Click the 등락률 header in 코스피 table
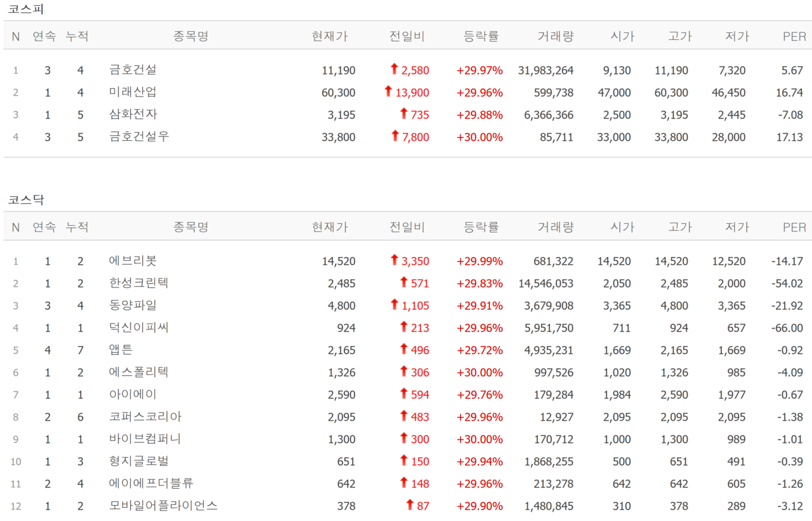The width and height of the screenshot is (812, 521). click(481, 36)
